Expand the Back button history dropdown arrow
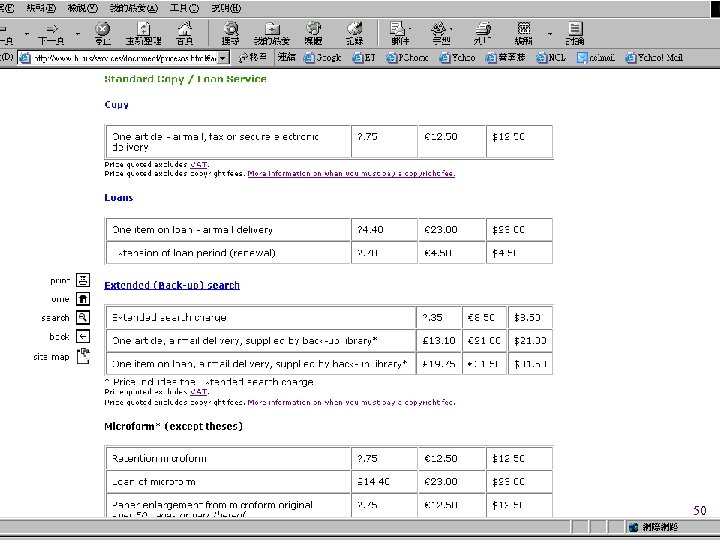This screenshot has width=720, height=540. pos(27,34)
